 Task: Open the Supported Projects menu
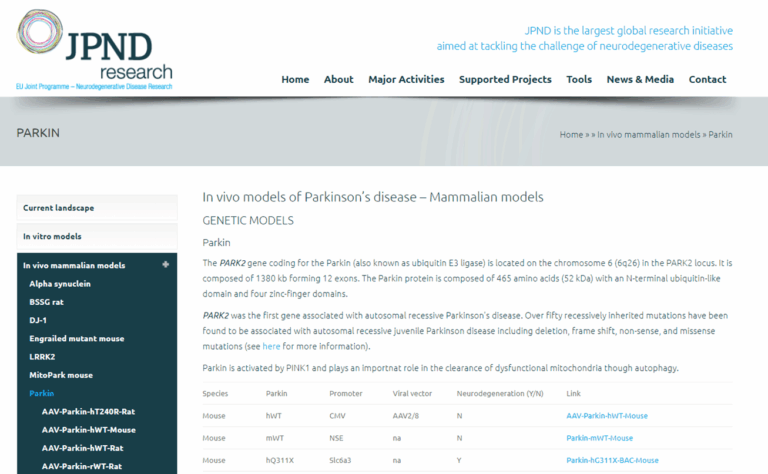pyautogui.click(x=505, y=79)
